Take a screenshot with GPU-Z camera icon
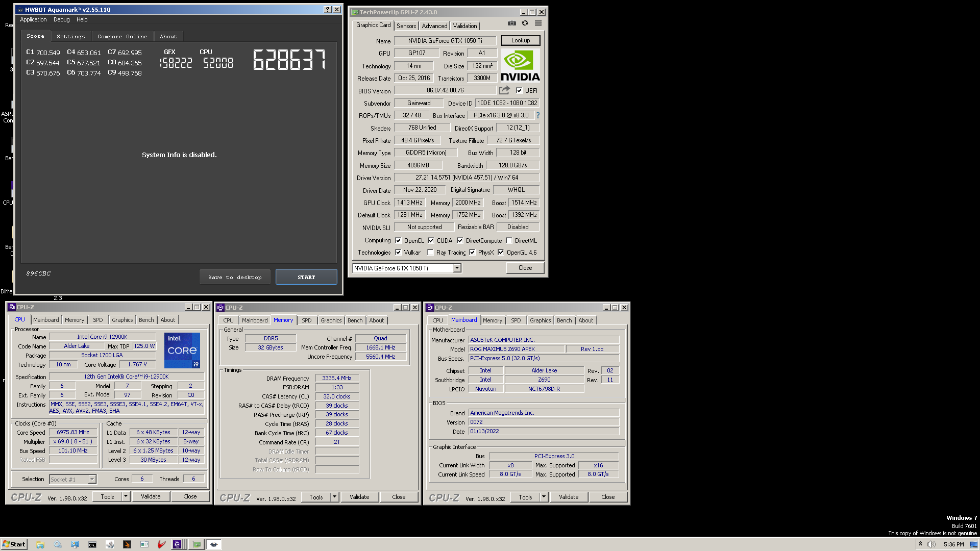 (x=512, y=23)
